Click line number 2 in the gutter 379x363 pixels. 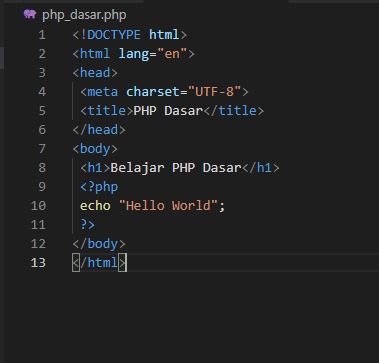point(42,54)
